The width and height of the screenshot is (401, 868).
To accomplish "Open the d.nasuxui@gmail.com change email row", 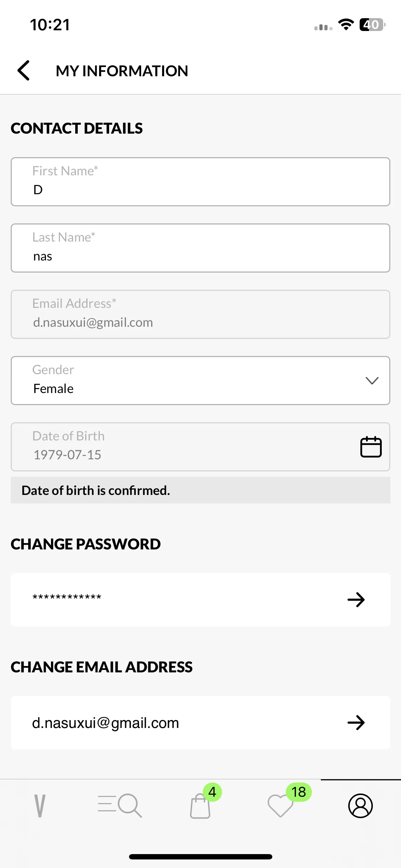I will click(200, 723).
